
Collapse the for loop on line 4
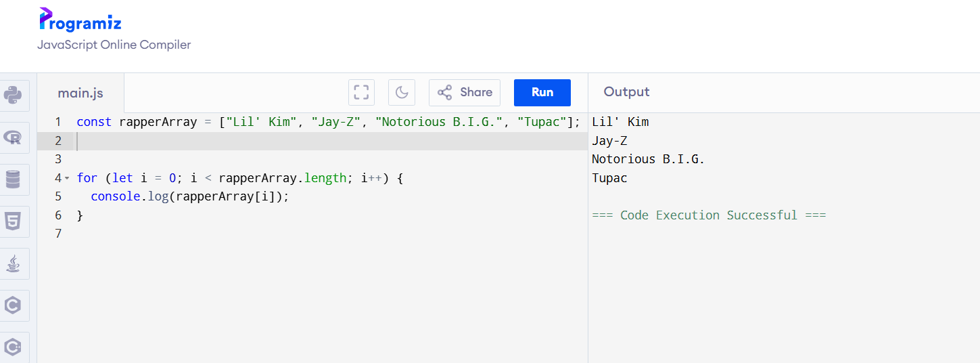pyautogui.click(x=67, y=178)
